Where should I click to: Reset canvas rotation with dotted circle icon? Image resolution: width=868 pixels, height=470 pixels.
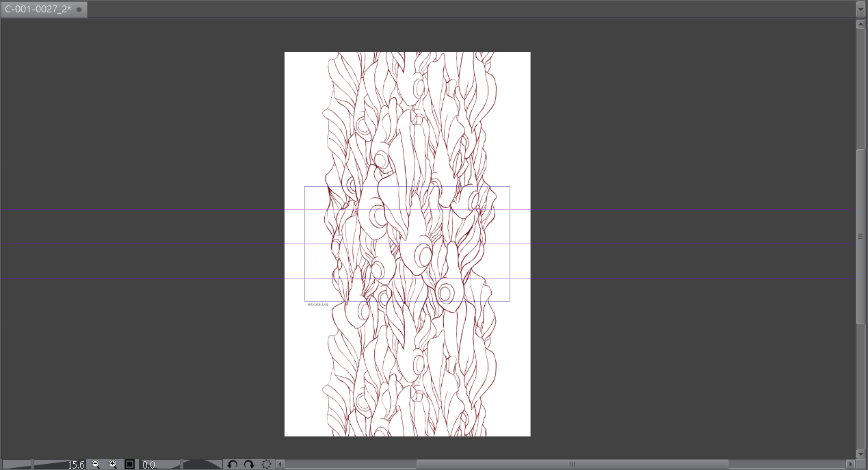[266, 465]
